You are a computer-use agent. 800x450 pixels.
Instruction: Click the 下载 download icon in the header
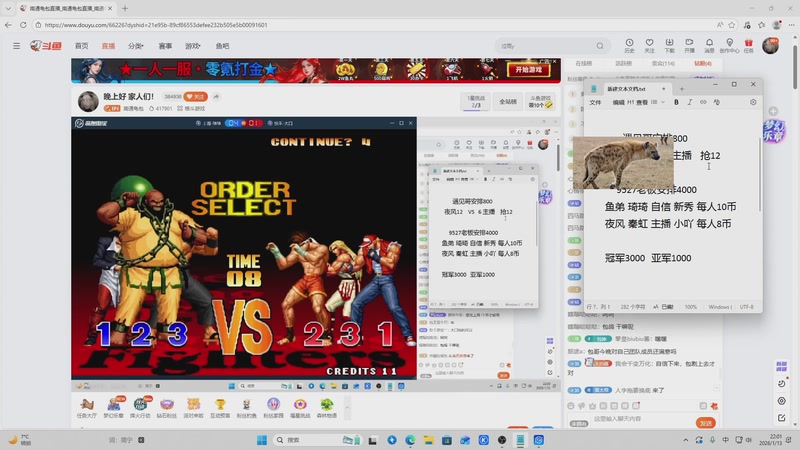669,45
